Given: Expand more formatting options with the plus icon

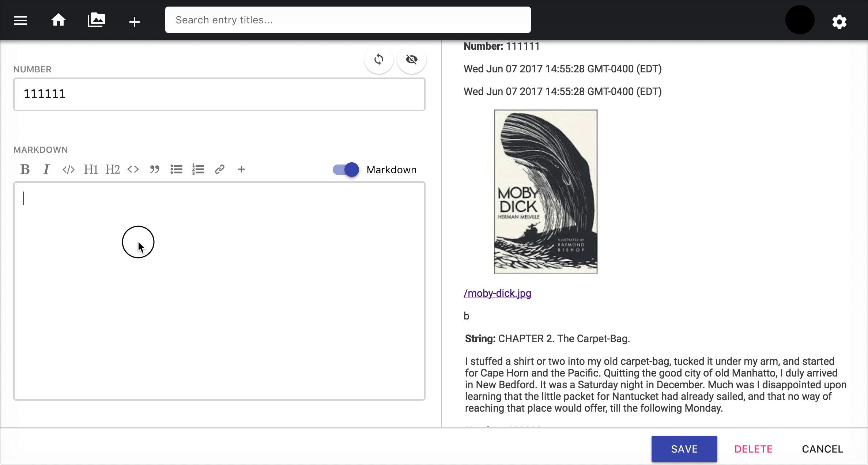Looking at the screenshot, I should 241,169.
